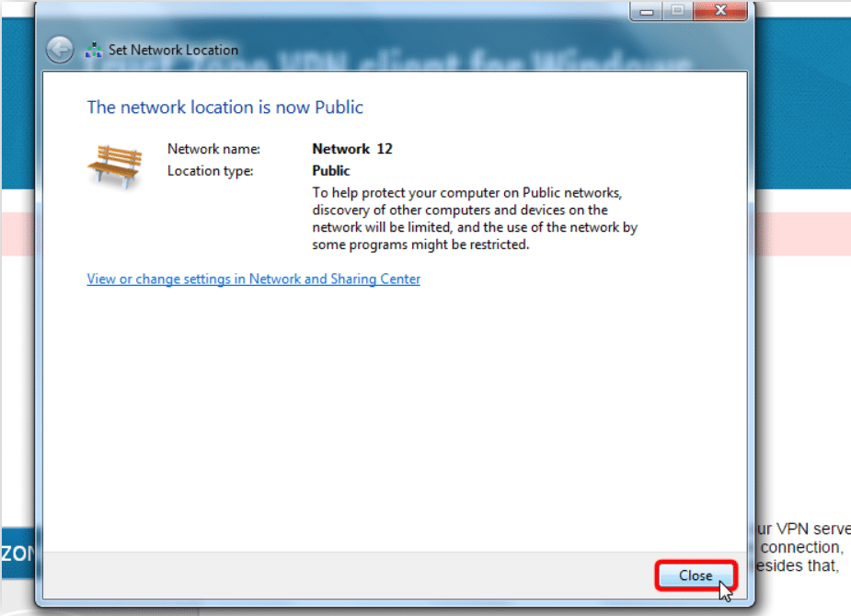Go back using the round arrow button

pos(60,50)
